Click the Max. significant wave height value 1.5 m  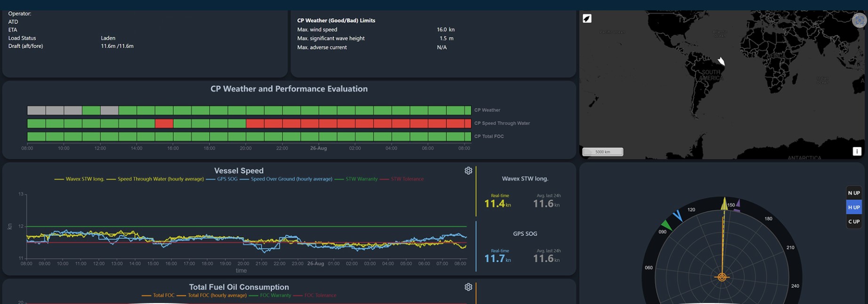(447, 39)
